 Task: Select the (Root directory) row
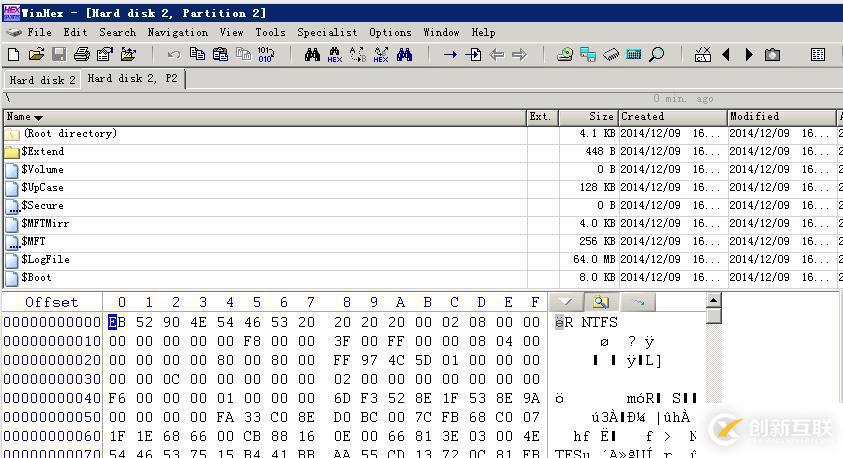tap(422, 134)
